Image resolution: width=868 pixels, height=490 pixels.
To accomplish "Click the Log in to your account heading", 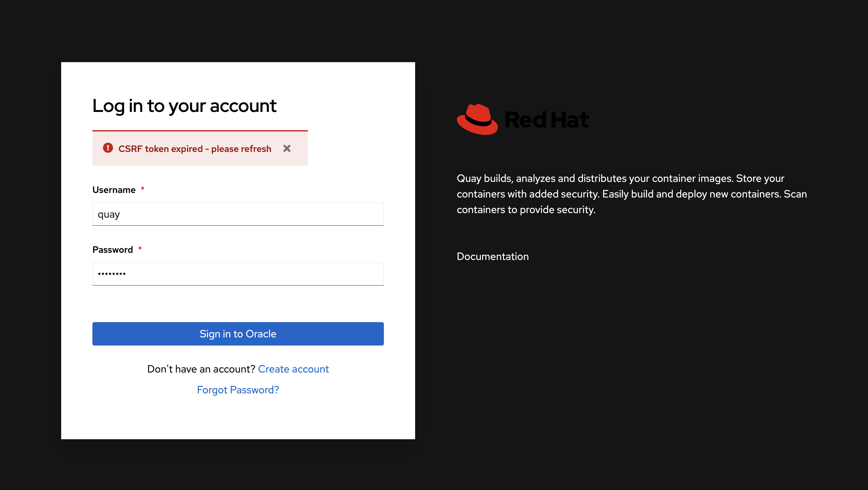I will (x=184, y=106).
